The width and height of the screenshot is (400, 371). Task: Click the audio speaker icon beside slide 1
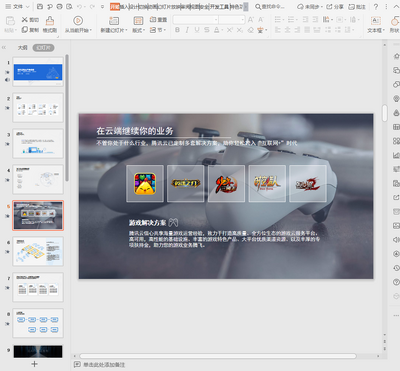coord(7,80)
